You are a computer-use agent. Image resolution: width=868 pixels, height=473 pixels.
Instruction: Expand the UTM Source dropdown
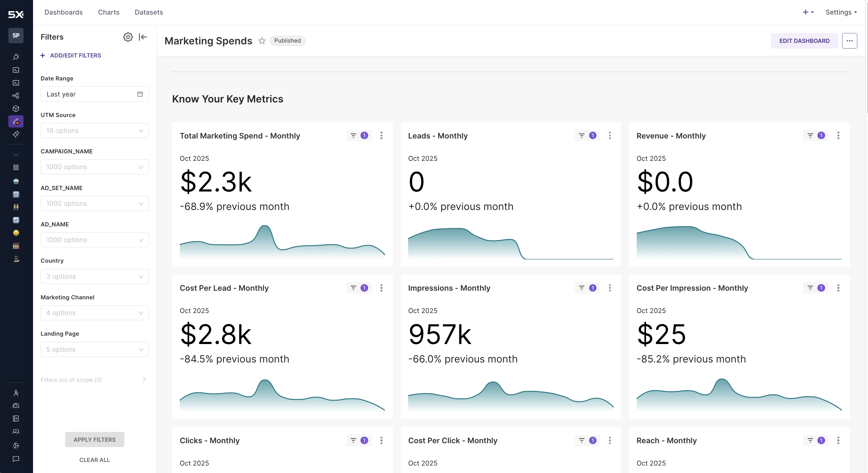tap(94, 130)
